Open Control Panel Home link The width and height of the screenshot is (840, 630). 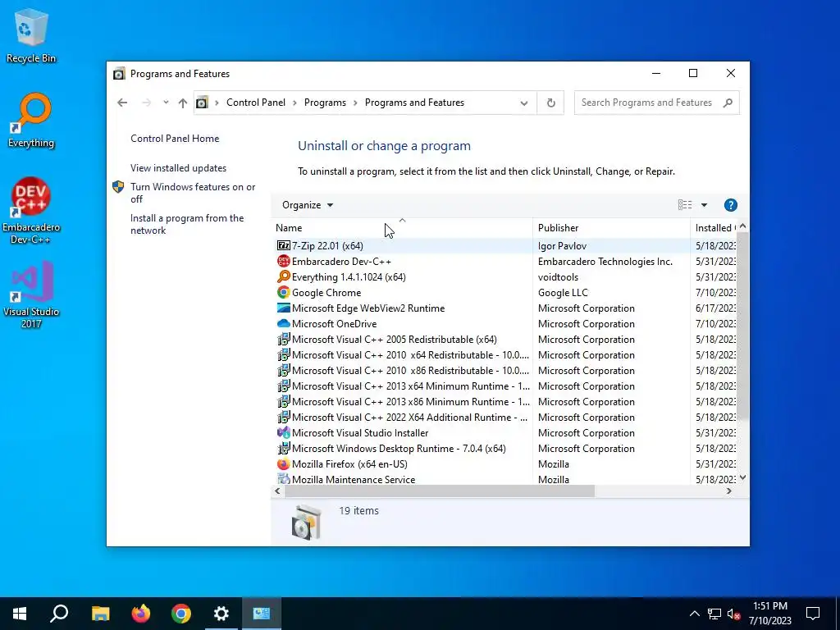[x=175, y=139]
